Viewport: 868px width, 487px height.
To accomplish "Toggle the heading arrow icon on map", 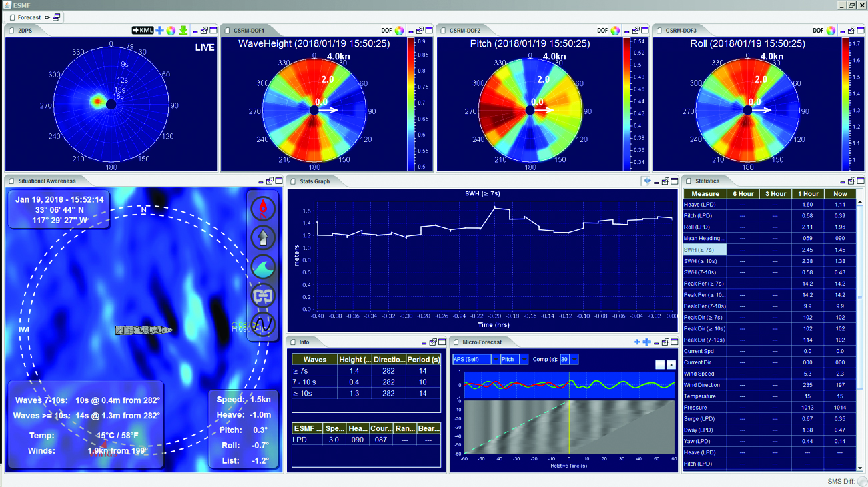I will (262, 237).
